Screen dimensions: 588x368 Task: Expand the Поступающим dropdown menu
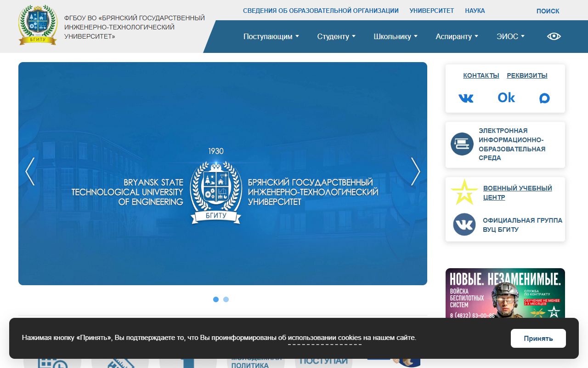[x=271, y=36]
